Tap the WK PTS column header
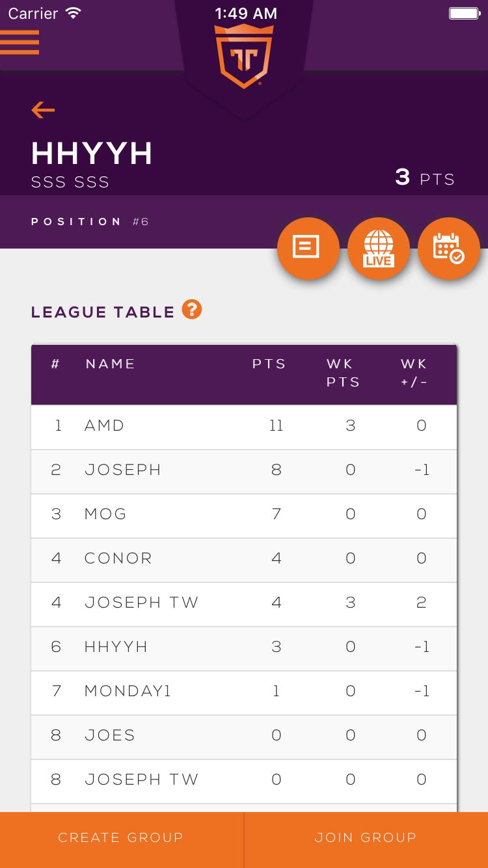 (343, 373)
